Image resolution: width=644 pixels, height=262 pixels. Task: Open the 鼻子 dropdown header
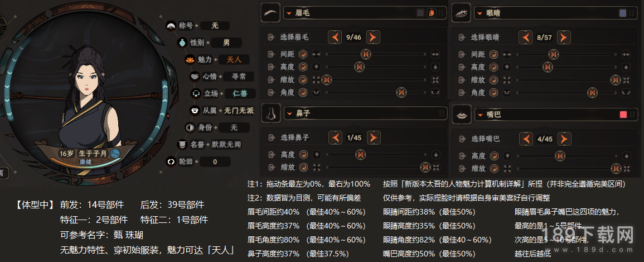tap(365, 113)
